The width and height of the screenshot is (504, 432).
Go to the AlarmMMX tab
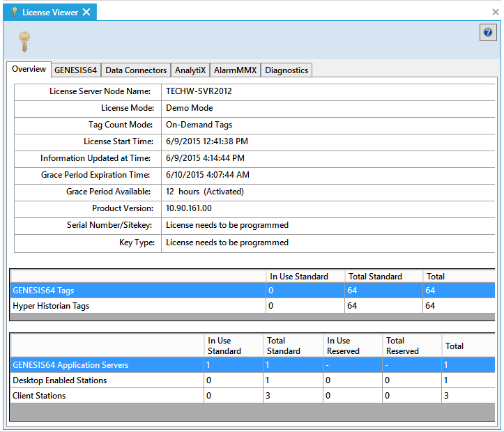[235, 70]
